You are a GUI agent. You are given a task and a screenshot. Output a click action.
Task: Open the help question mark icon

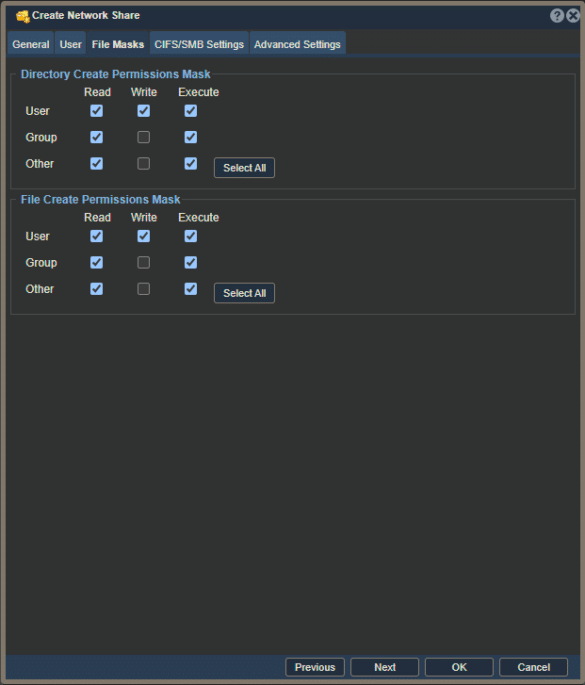556,16
